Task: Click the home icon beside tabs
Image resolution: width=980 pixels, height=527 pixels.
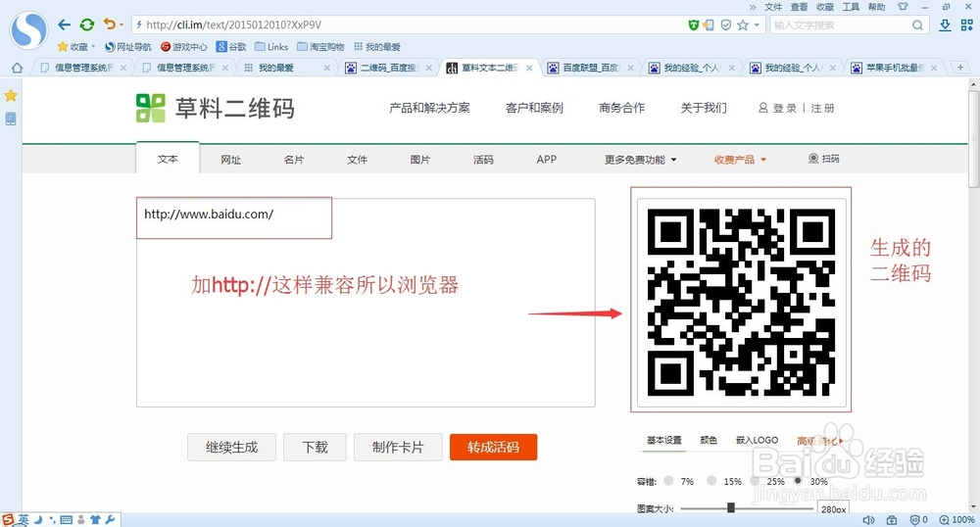Action: (x=17, y=68)
